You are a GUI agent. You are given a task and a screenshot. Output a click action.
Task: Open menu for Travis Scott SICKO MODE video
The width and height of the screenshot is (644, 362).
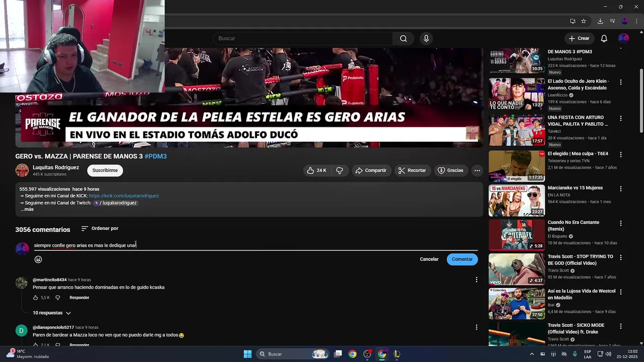tap(620, 326)
